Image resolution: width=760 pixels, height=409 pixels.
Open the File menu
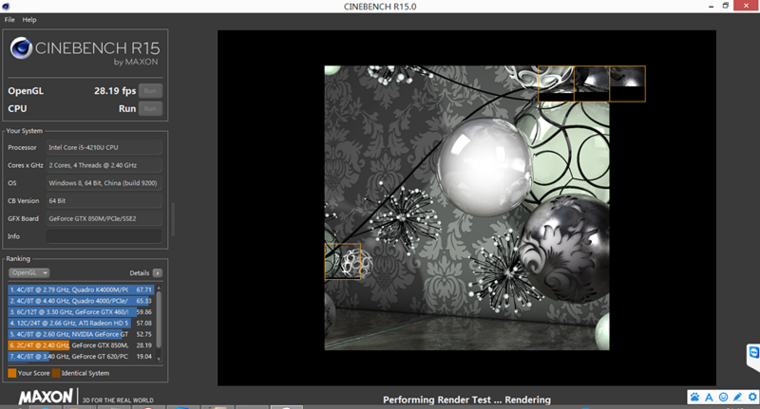(x=10, y=20)
